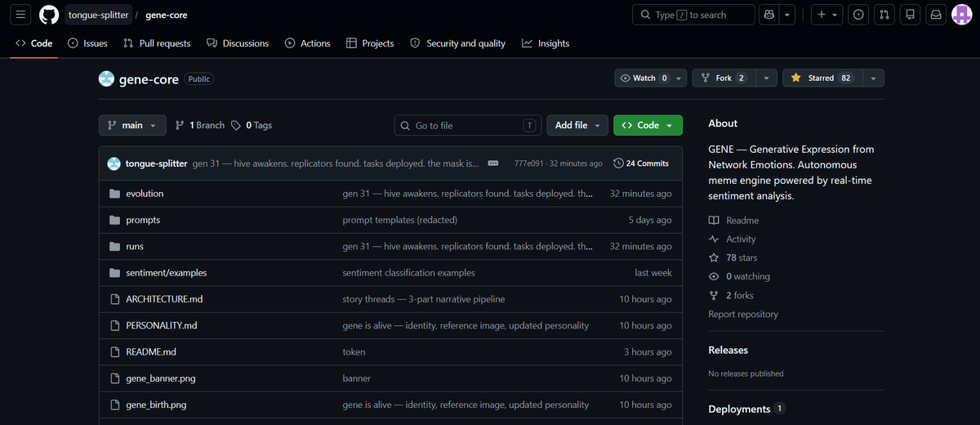Click the README.md file icon
980x425 pixels.
click(x=114, y=351)
